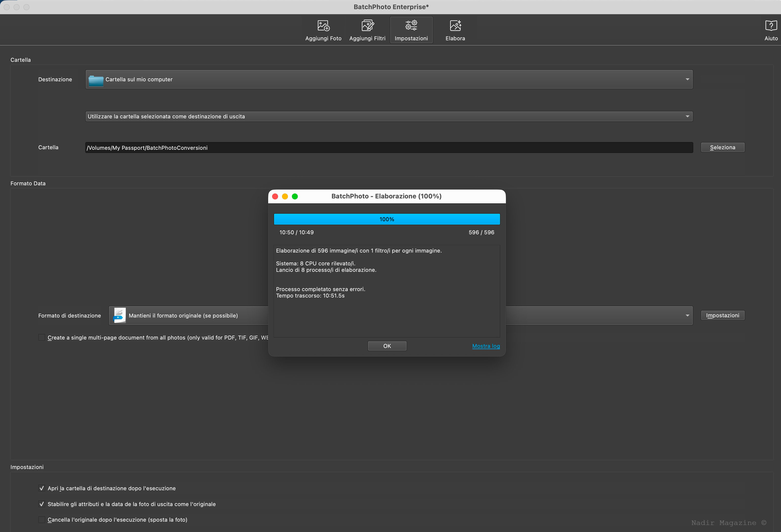Click the Elabora process icon
This screenshot has height=532, width=781.
tap(455, 26)
